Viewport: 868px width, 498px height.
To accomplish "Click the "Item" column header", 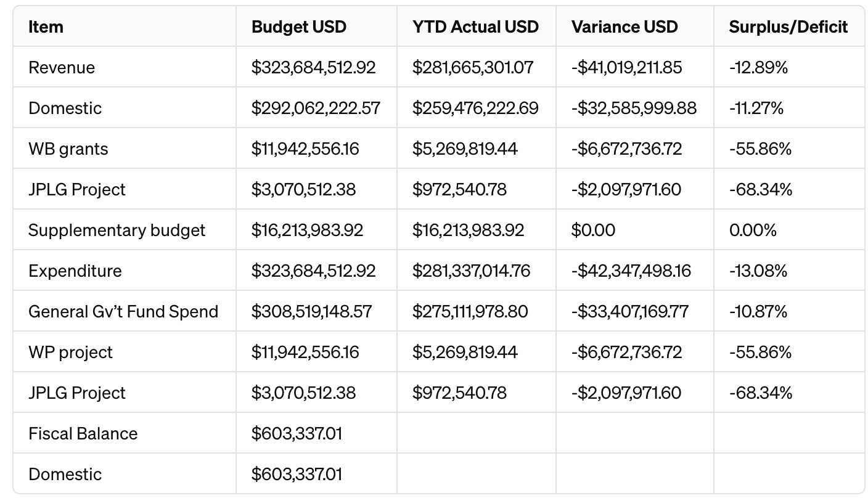I will click(46, 27).
